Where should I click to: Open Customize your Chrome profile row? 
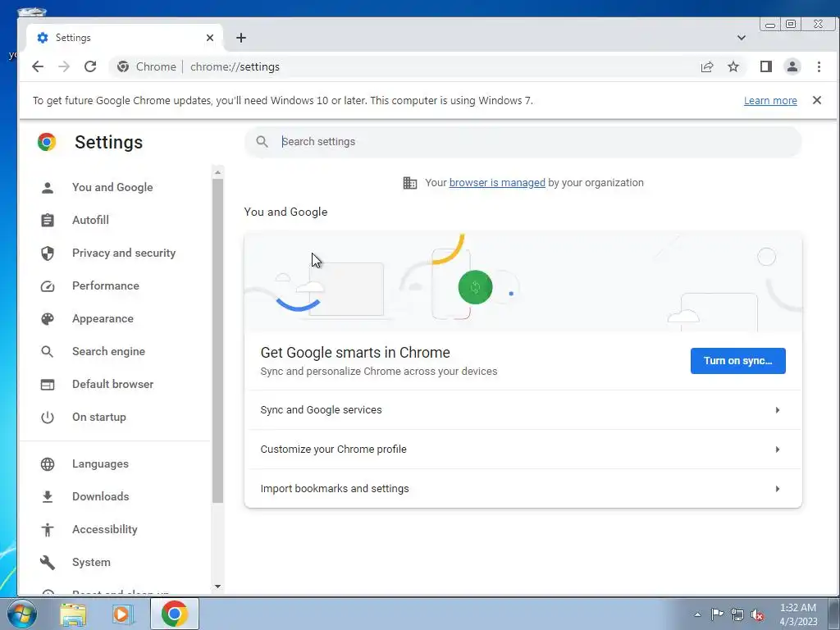(x=523, y=449)
